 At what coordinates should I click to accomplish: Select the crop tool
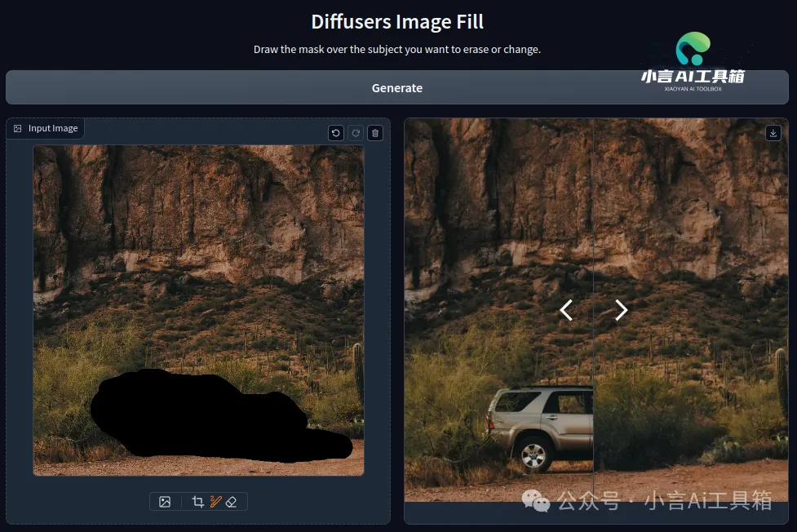click(x=197, y=502)
